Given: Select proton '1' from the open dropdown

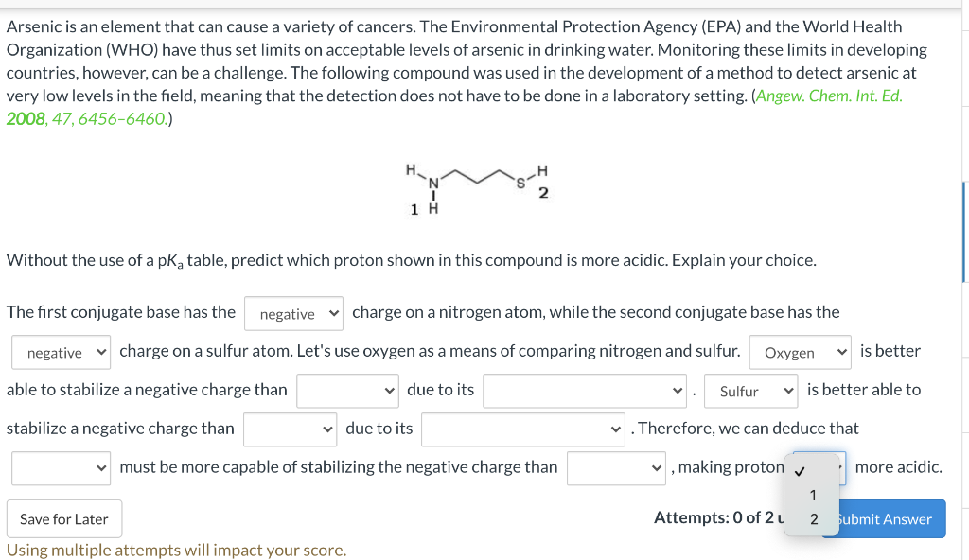Looking at the screenshot, I should tap(813, 494).
